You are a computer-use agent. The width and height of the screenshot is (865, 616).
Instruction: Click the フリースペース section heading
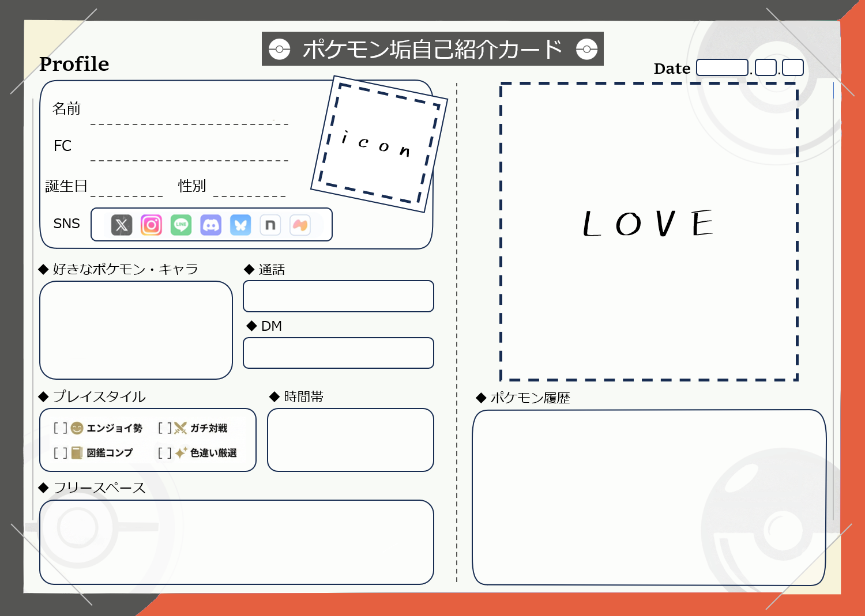click(x=92, y=487)
